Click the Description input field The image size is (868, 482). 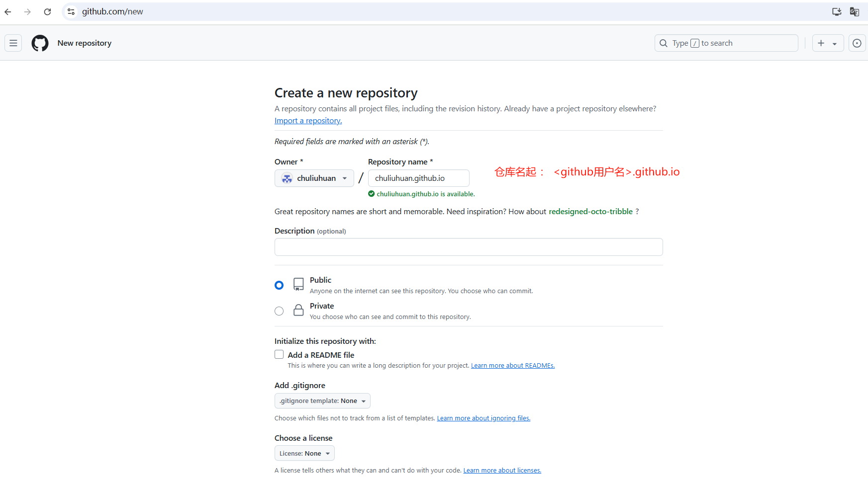pos(469,247)
